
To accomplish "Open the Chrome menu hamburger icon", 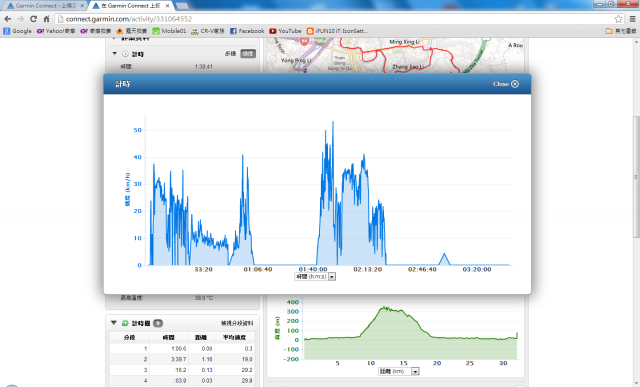I will (633, 19).
